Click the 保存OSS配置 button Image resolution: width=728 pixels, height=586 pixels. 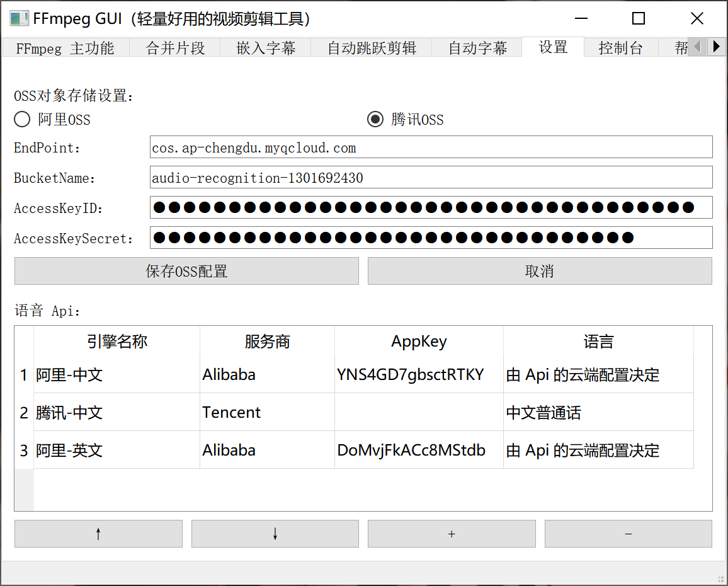[186, 271]
